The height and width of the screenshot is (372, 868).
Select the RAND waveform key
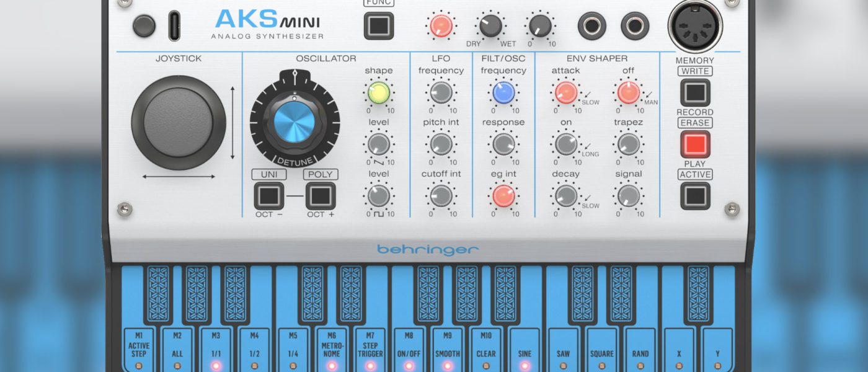coord(640,350)
